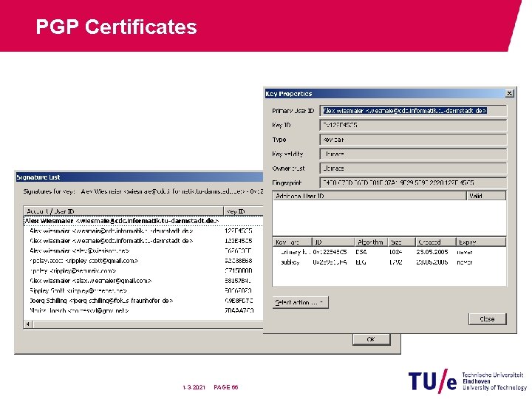Screen dimensions: 532x399
Task: Click the Signature List horizontal scrollbar track
Action: 148,324
